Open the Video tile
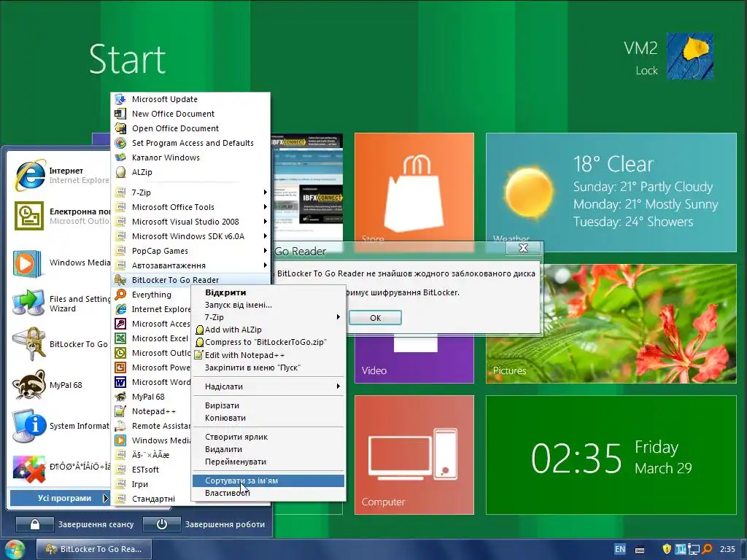This screenshot has height=560, width=747. click(x=414, y=359)
